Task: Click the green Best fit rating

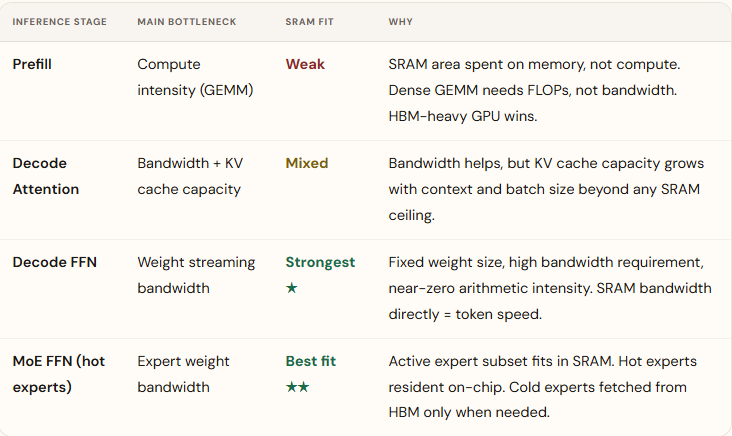Action: point(310,361)
